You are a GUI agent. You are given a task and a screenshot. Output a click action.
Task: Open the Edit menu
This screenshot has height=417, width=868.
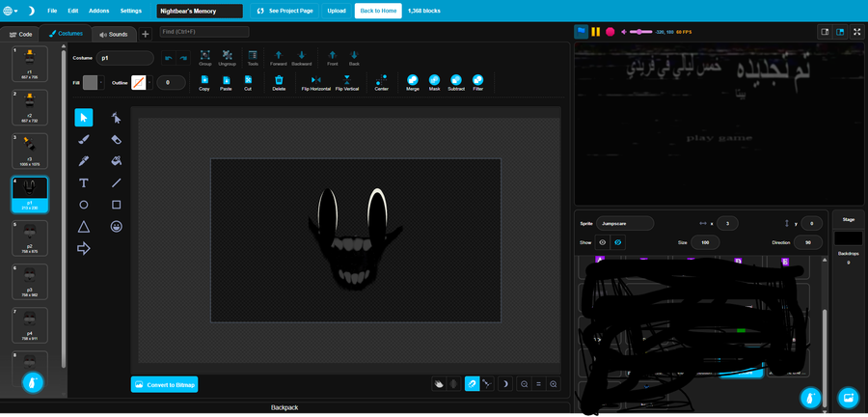72,11
